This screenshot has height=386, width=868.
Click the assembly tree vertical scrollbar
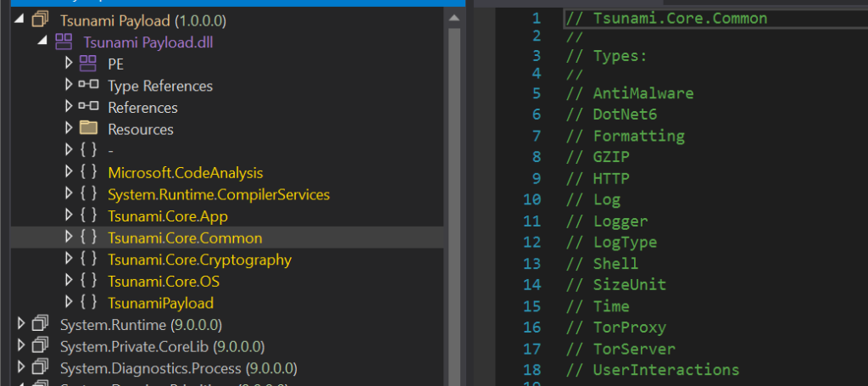click(x=454, y=170)
